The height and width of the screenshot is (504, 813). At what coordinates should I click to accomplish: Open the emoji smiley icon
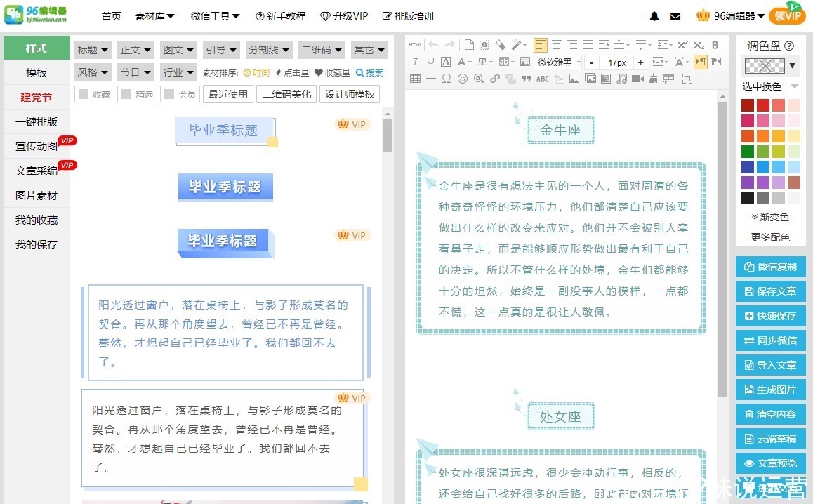461,79
